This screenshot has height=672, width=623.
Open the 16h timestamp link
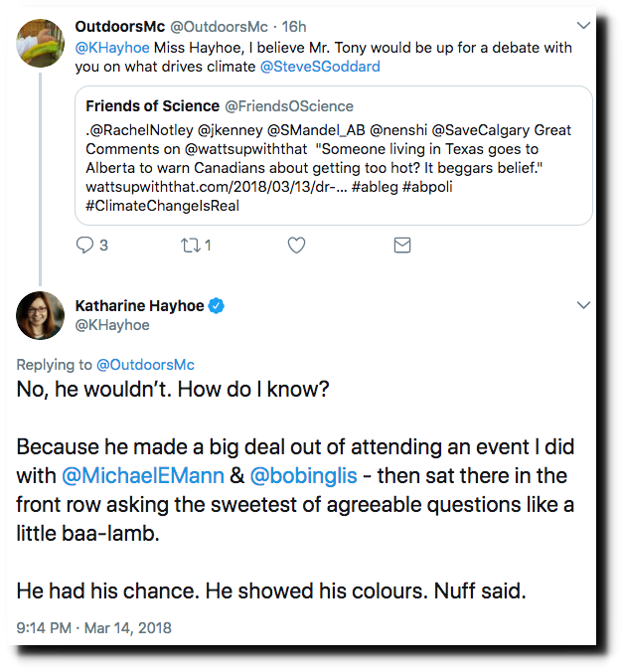click(294, 27)
